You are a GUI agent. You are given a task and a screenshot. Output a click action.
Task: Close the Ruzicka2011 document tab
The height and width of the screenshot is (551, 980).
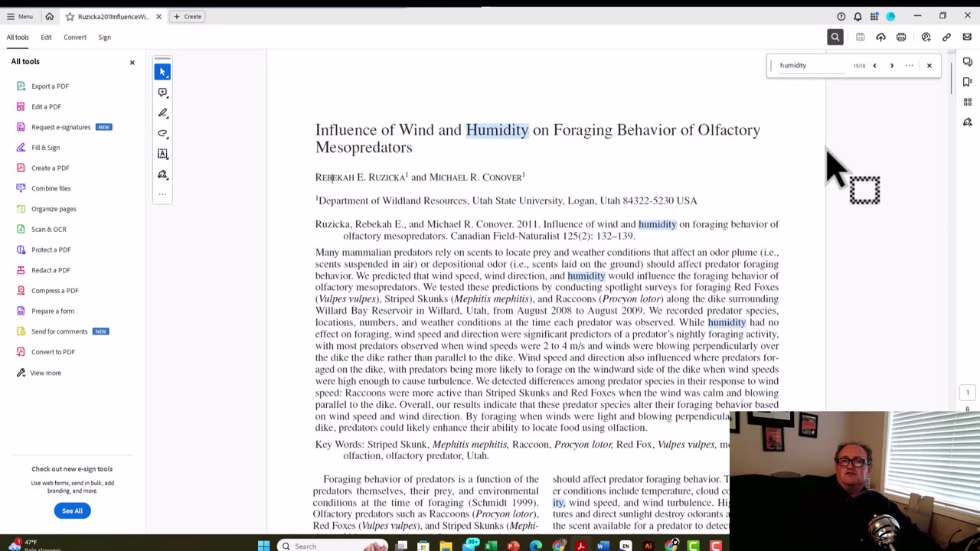[x=158, y=16]
